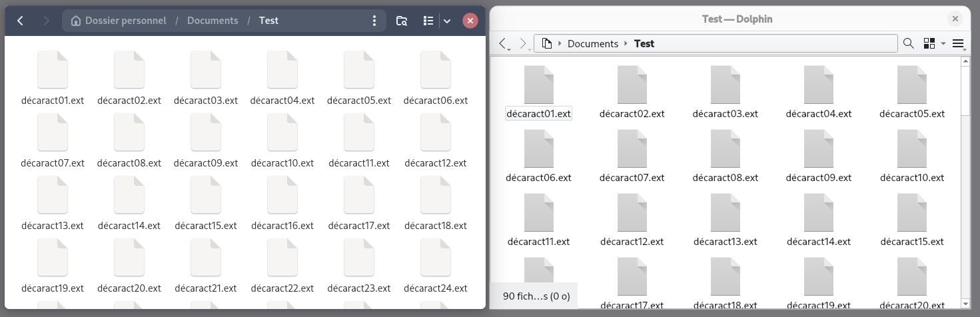Expand the Nautilus view options dropdown
The image size is (980, 317).
click(x=447, y=21)
